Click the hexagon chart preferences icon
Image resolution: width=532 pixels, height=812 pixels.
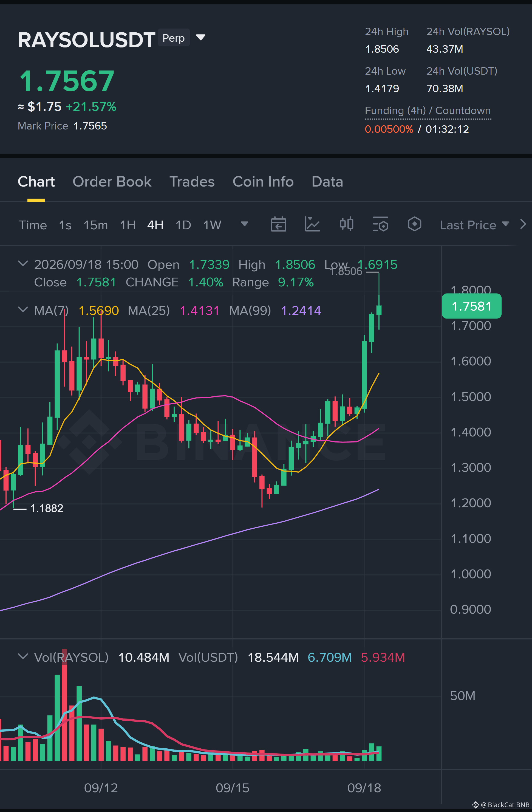coord(414,224)
